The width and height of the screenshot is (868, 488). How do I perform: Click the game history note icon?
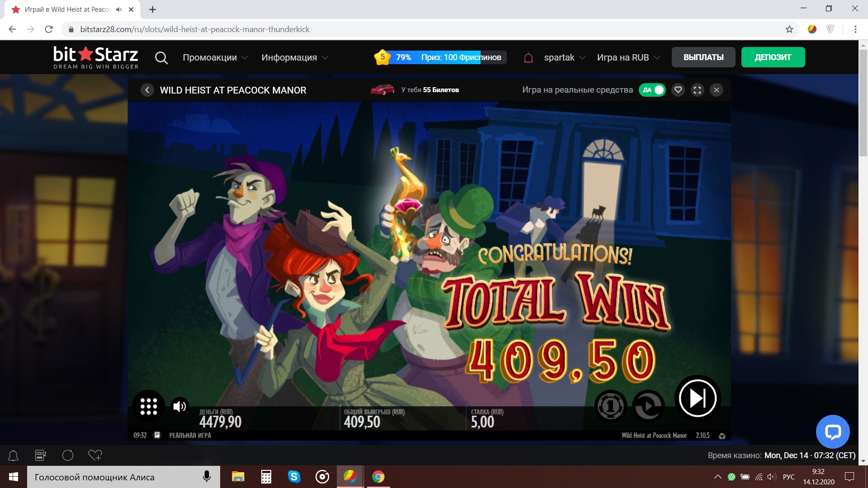click(x=157, y=435)
